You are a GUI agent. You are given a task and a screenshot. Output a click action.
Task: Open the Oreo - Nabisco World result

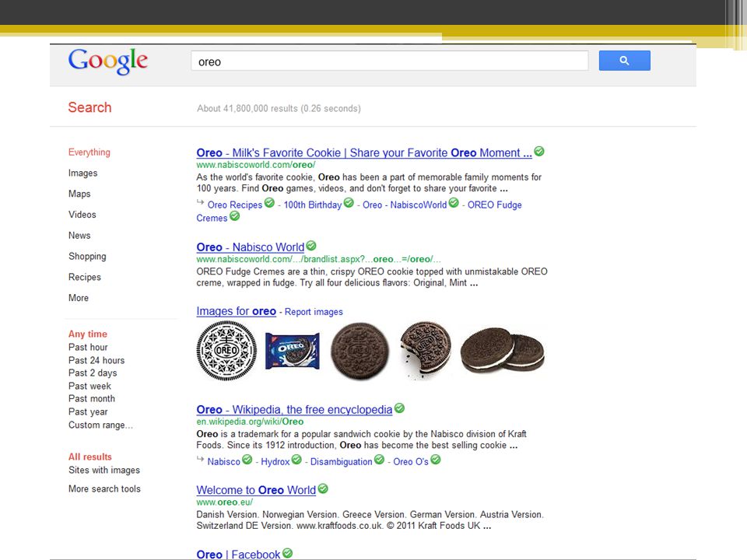pos(250,247)
